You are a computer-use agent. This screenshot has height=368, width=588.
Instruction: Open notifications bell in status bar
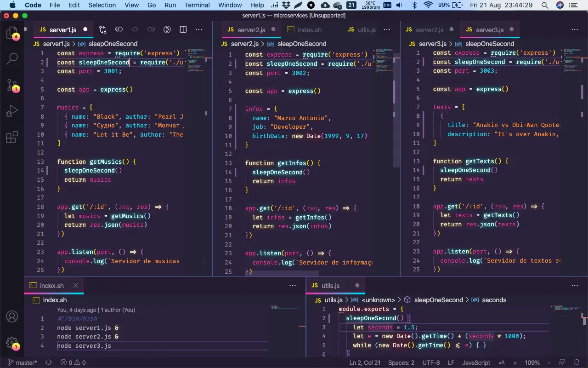(577, 362)
